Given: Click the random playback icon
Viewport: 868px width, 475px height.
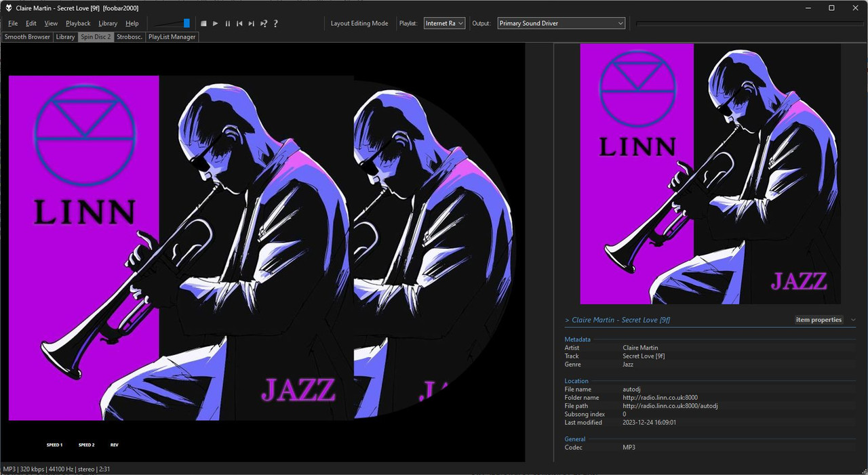Looking at the screenshot, I should 264,23.
